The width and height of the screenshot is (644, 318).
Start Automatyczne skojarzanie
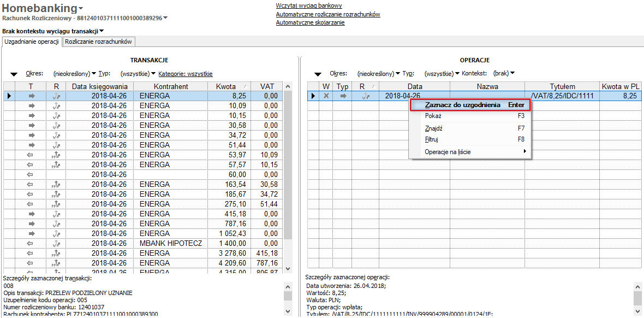tap(310, 22)
